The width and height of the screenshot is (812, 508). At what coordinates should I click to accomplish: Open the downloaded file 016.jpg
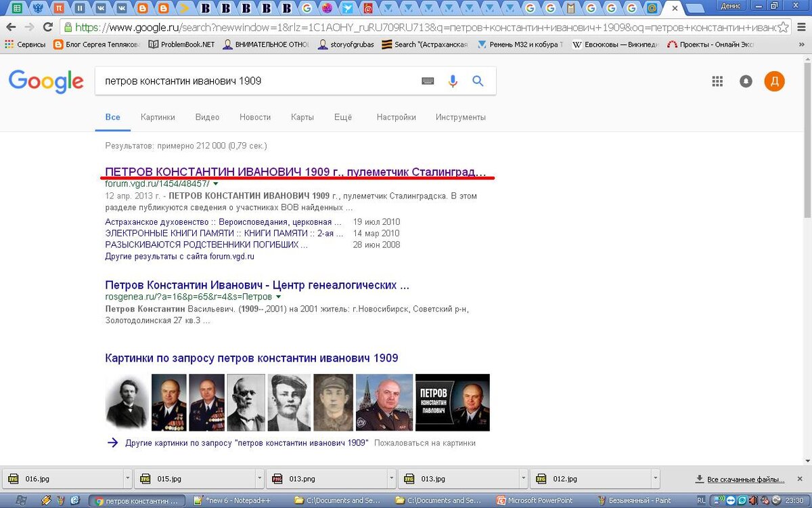[64, 478]
